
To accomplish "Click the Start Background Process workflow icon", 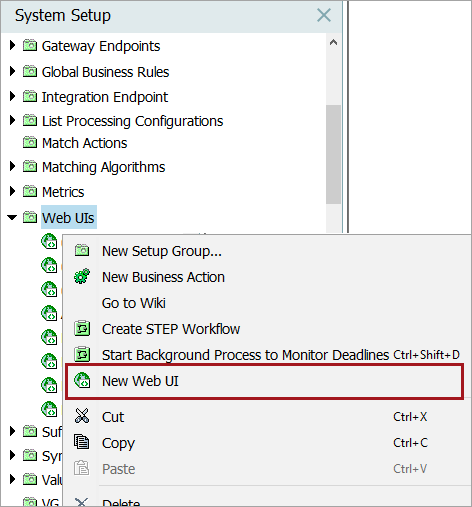I will (82, 354).
